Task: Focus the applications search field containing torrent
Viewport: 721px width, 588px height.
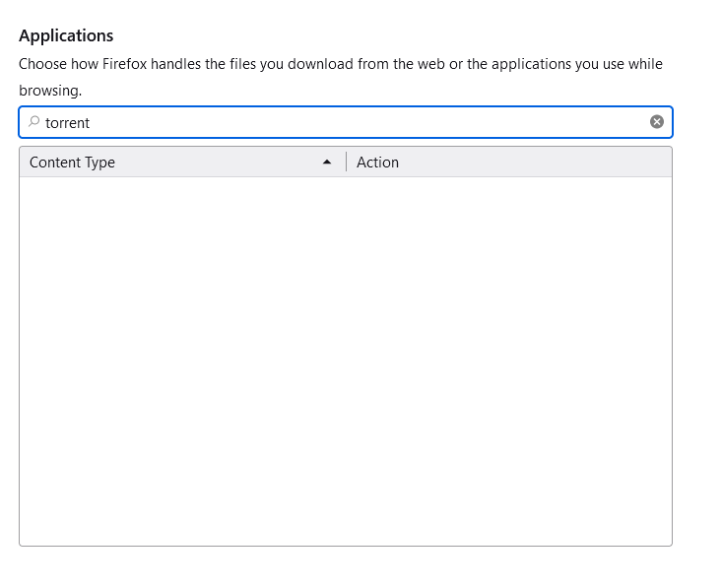Action: point(346,122)
